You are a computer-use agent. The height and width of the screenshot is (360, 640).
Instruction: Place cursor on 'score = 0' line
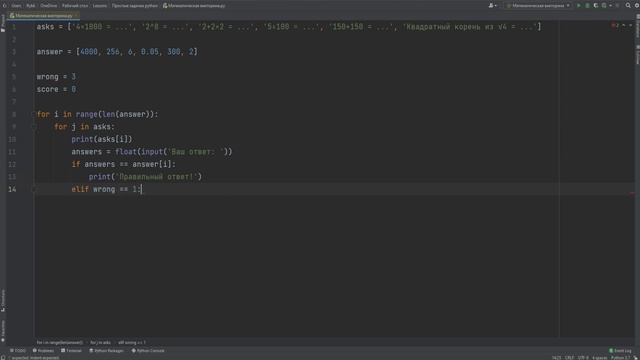click(56, 89)
